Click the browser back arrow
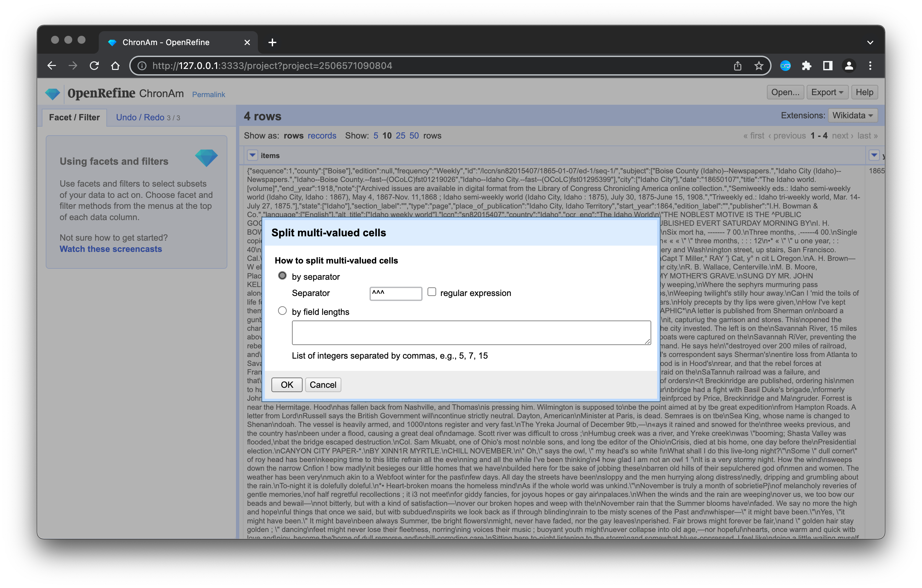922x588 pixels. 52,65
